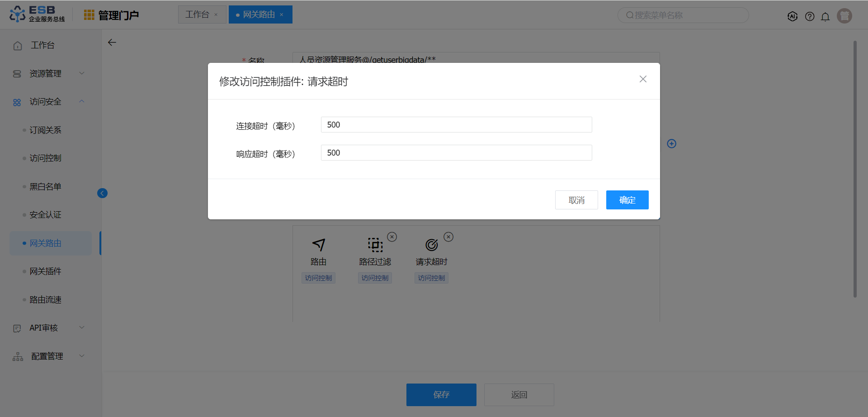
Task: Open the notifications bell icon
Action: 826,17
